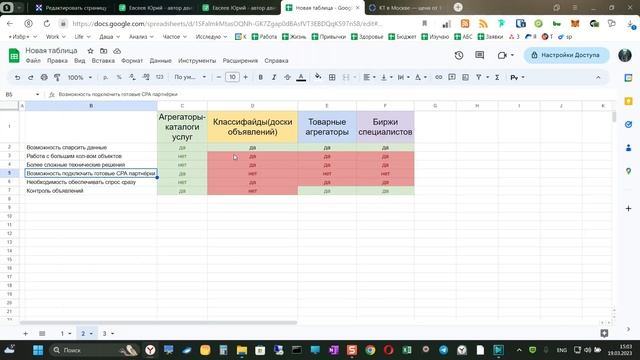
Task: Toggle bold formatting
Action: tap(260, 77)
